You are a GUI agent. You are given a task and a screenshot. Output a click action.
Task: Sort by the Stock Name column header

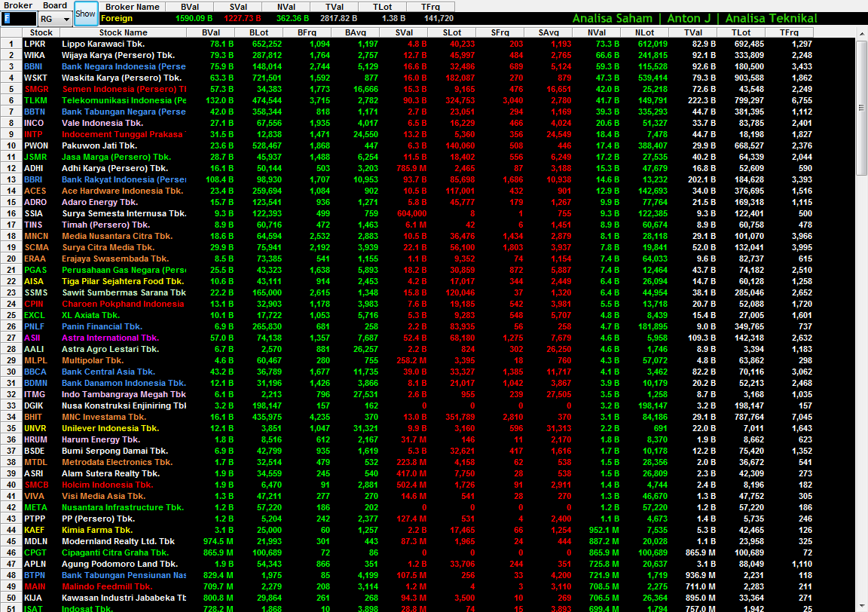123,32
